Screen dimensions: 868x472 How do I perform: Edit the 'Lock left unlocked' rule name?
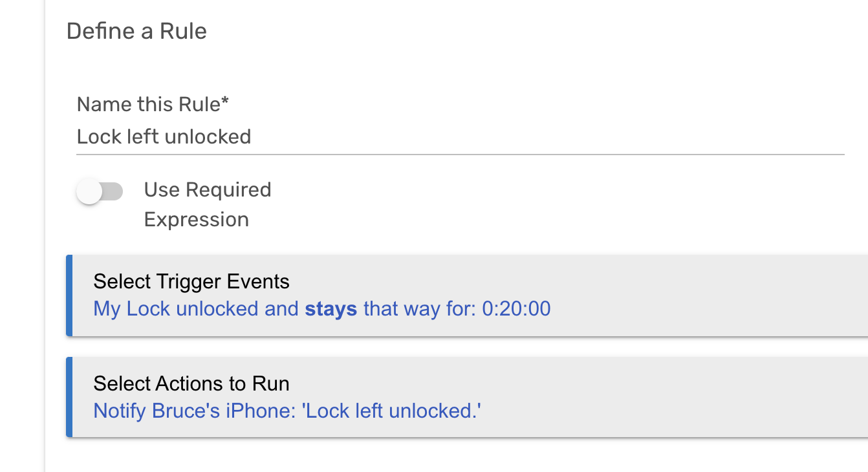[x=164, y=137]
